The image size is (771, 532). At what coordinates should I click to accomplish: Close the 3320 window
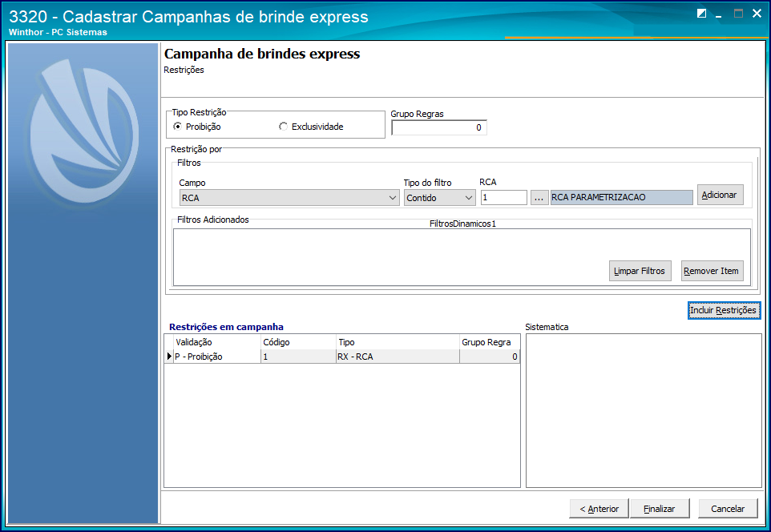click(x=757, y=14)
